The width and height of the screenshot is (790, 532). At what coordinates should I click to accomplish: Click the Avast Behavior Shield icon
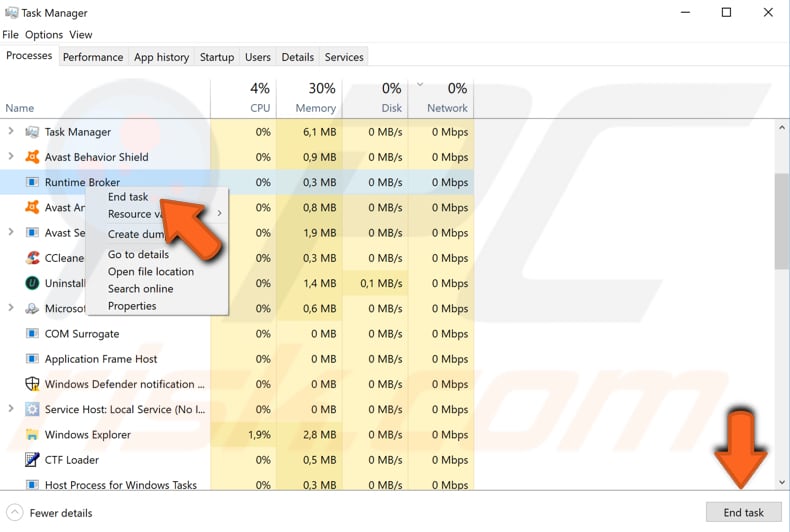[x=32, y=157]
